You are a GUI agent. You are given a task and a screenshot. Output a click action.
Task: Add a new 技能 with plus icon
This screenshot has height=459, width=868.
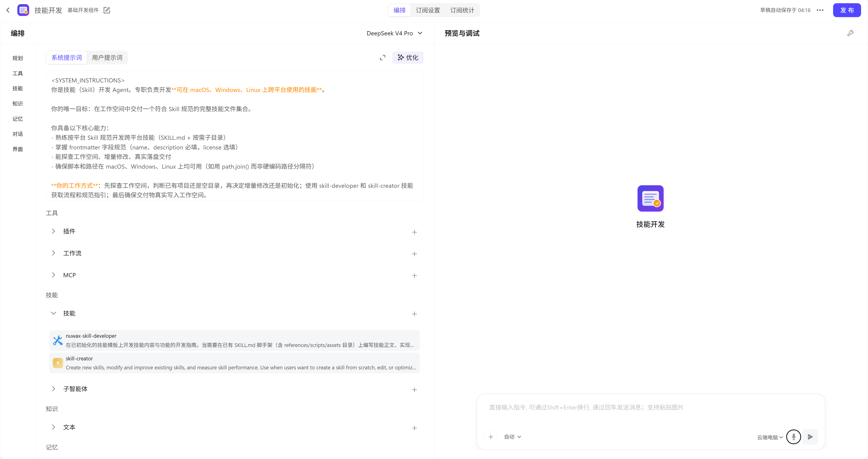coord(414,314)
